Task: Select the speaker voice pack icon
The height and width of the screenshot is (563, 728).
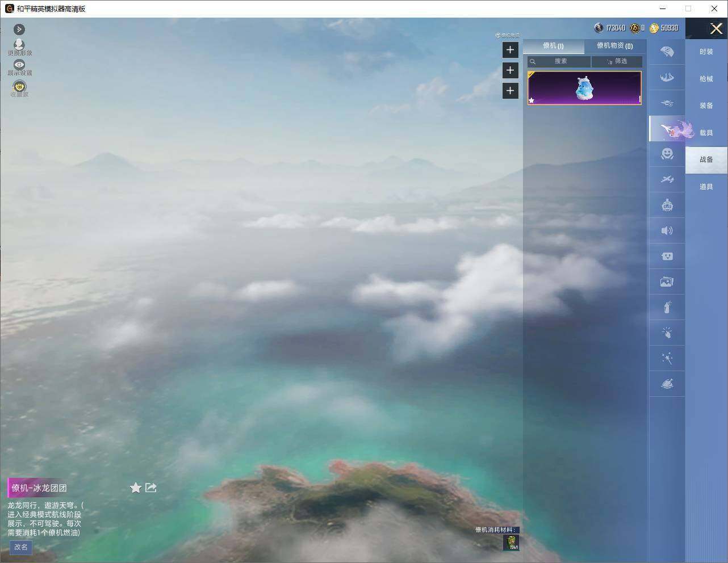Action: tap(667, 230)
